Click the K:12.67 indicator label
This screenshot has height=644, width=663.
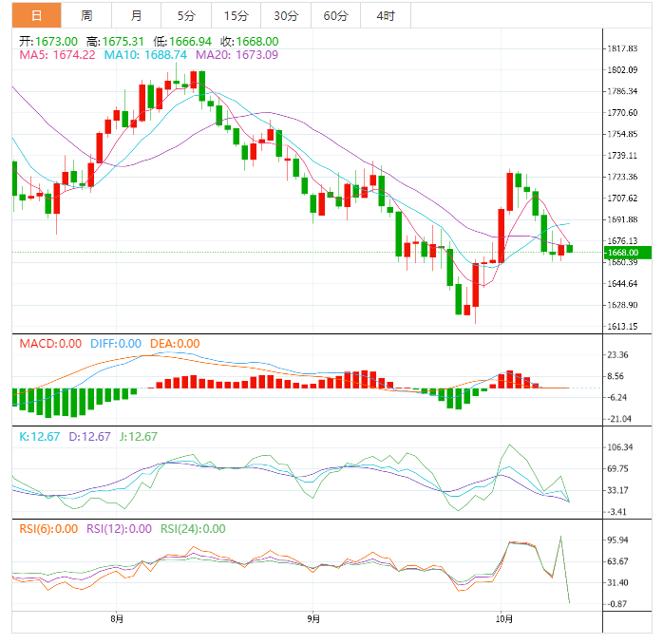[x=40, y=436]
